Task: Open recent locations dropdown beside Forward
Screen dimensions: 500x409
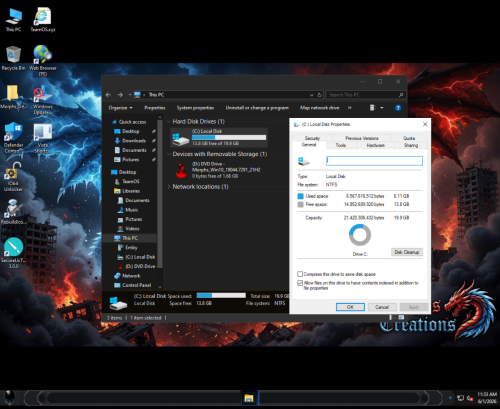Action: [130, 95]
